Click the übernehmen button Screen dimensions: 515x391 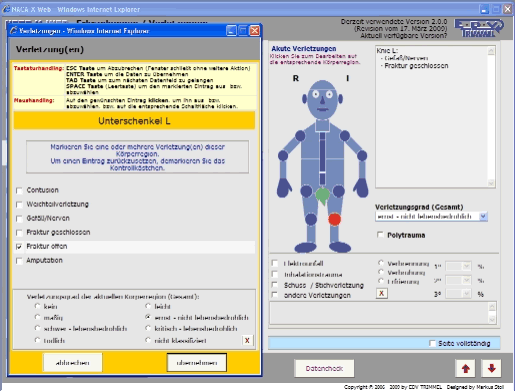click(x=197, y=363)
